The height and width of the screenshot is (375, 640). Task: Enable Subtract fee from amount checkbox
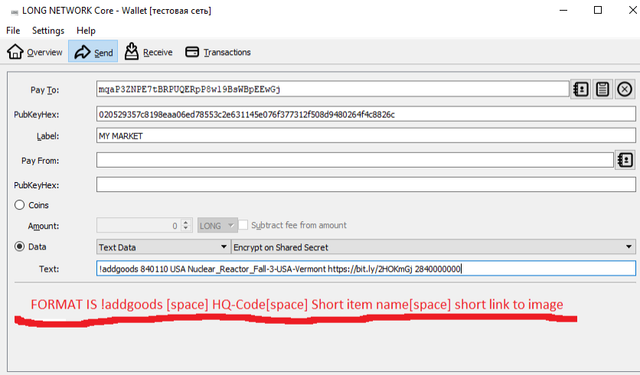point(243,225)
